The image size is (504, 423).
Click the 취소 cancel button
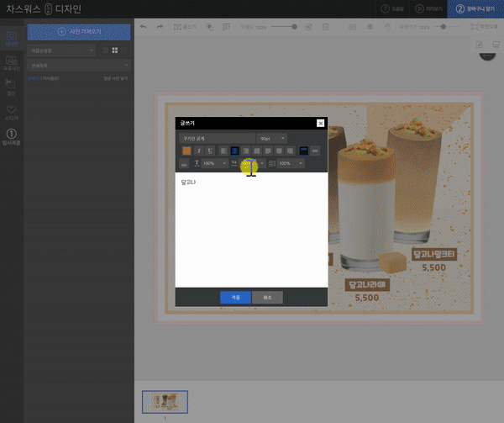(267, 298)
